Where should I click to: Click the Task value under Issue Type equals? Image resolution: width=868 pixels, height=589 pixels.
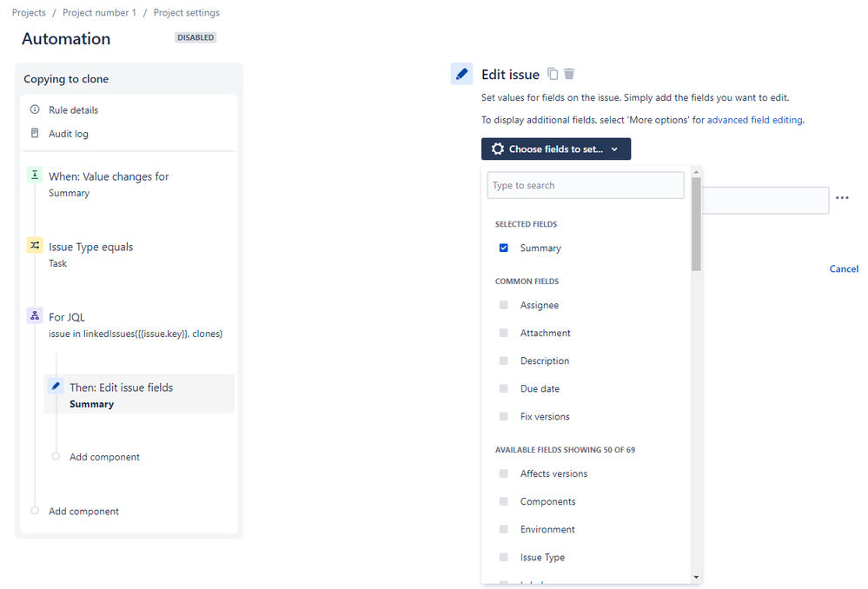57,263
